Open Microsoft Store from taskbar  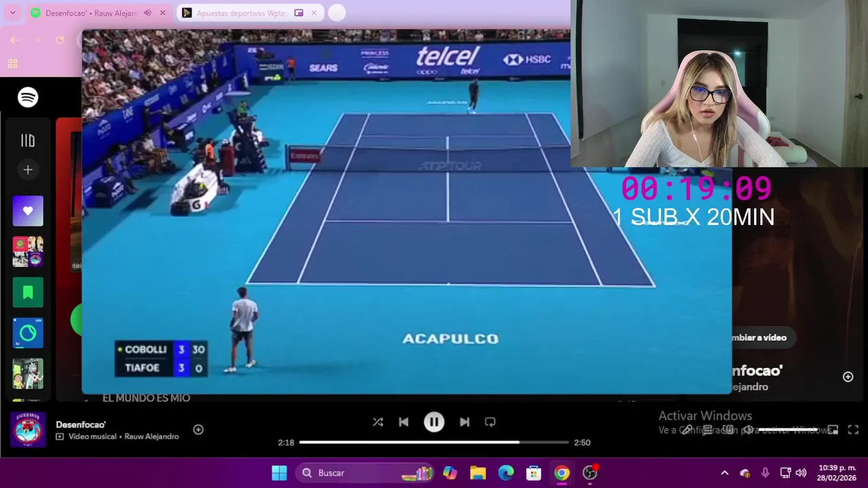pos(534,473)
